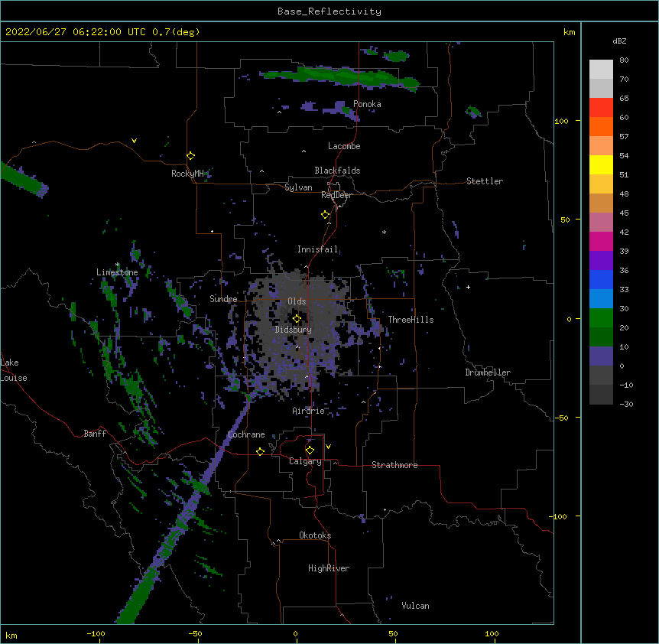Click the ThreeHills town label

point(411,320)
